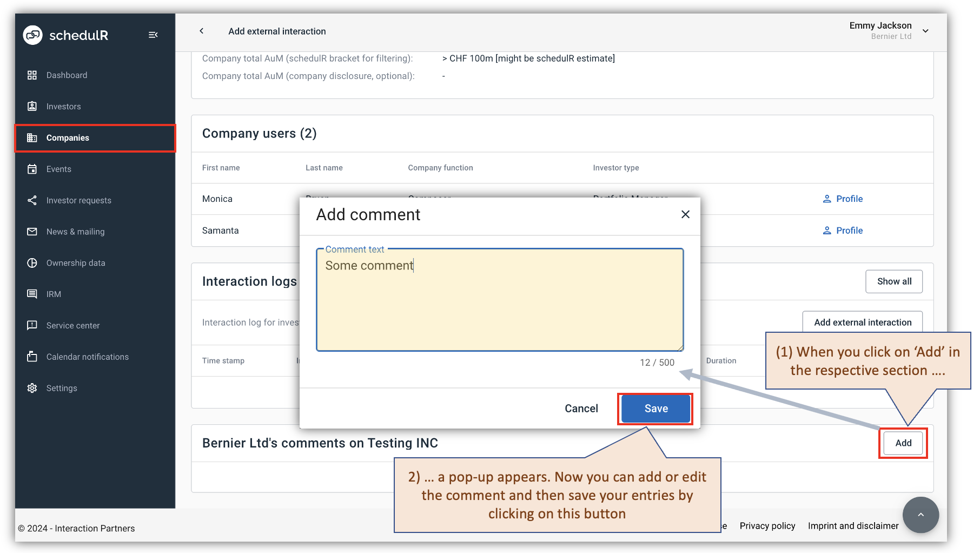Screen dimensions: 980x553
Task: Collapse the sidebar using the collapse icon
Action: tap(153, 35)
